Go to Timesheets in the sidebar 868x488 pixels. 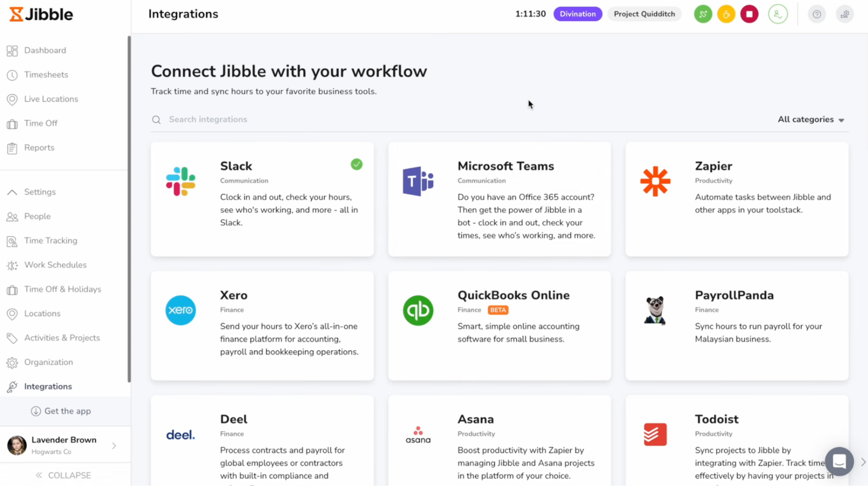pos(46,75)
